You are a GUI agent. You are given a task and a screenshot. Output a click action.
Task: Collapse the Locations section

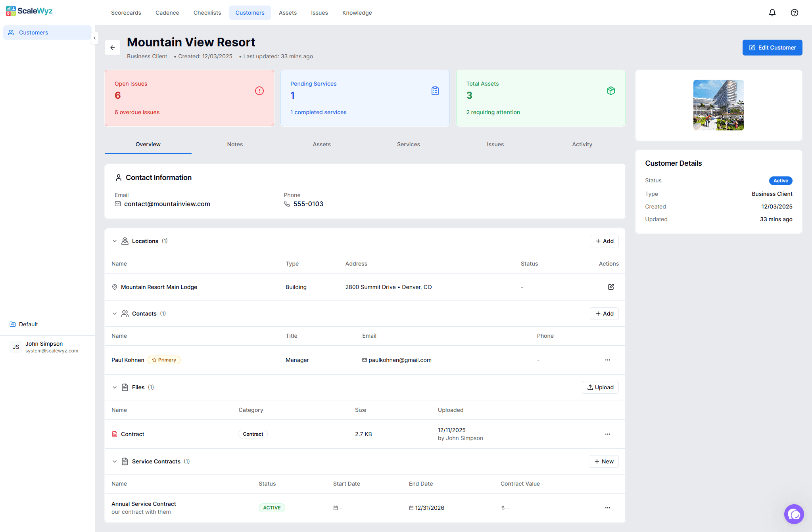click(x=115, y=241)
